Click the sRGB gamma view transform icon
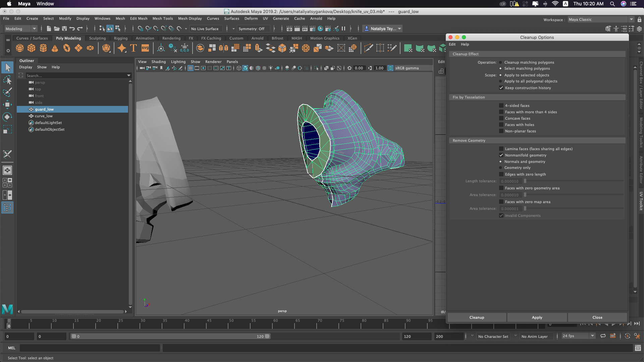Image resolution: width=644 pixels, height=362 pixels. pyautogui.click(x=390, y=68)
